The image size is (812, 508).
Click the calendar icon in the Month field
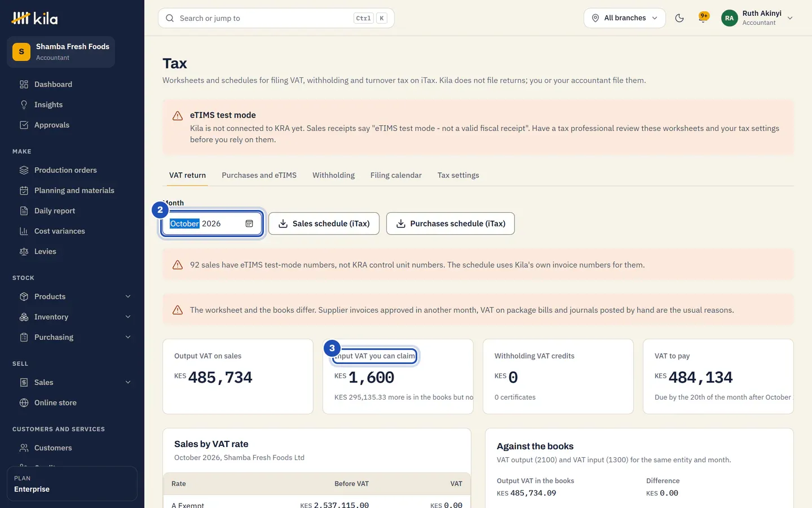pos(249,224)
